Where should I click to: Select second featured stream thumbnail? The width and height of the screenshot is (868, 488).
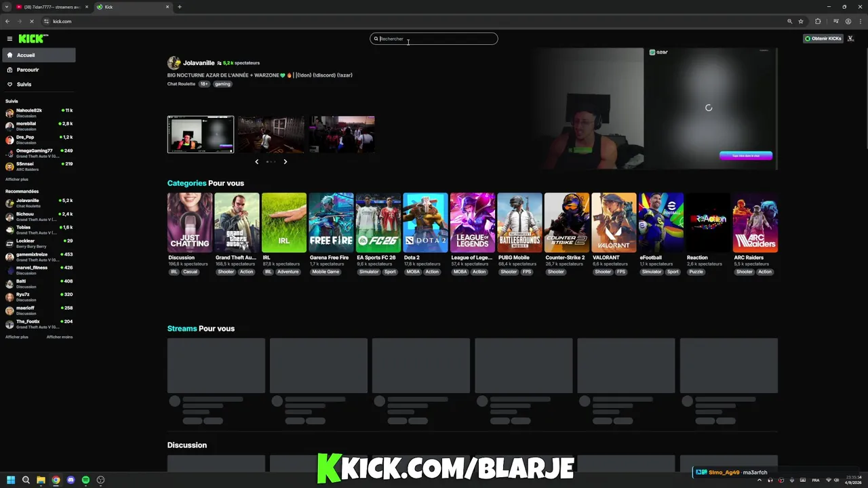(271, 134)
